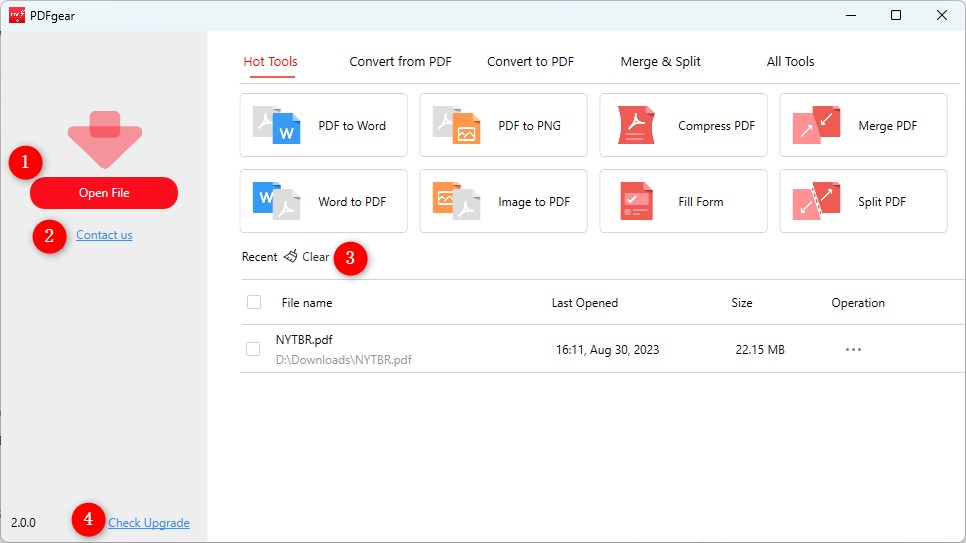Click the Check Upgrade link
This screenshot has height=543, width=966.
tap(148, 523)
